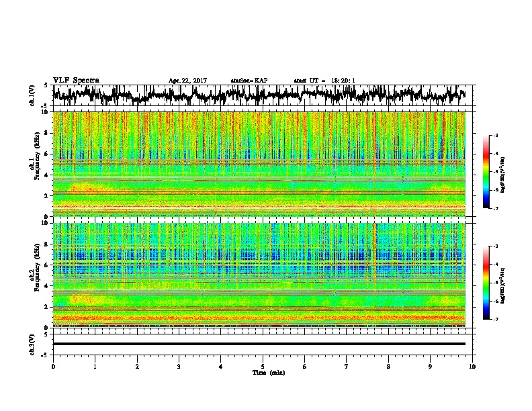Click the "Time (min)" axis label
This screenshot has height=411, width=532.
[269, 373]
